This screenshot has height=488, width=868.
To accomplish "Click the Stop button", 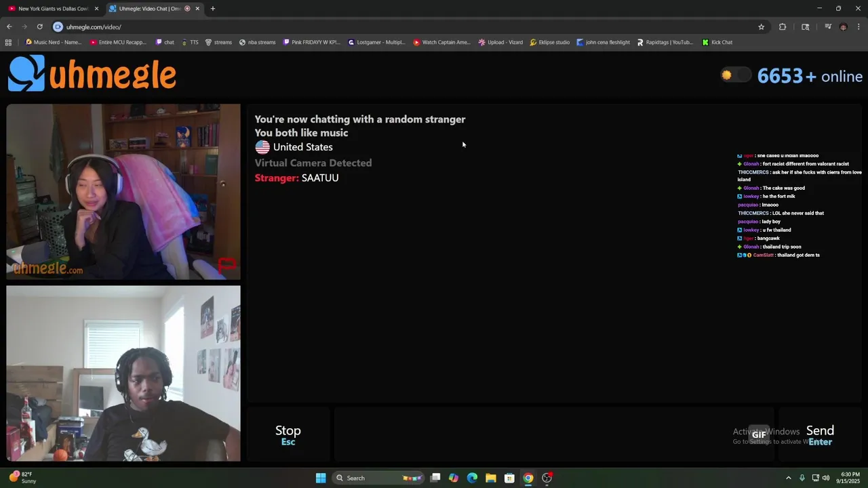I will coord(288,434).
